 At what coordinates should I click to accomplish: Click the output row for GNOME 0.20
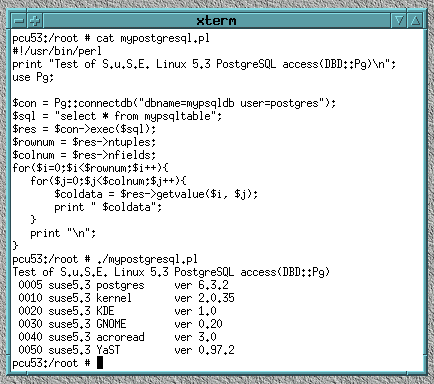click(120, 324)
